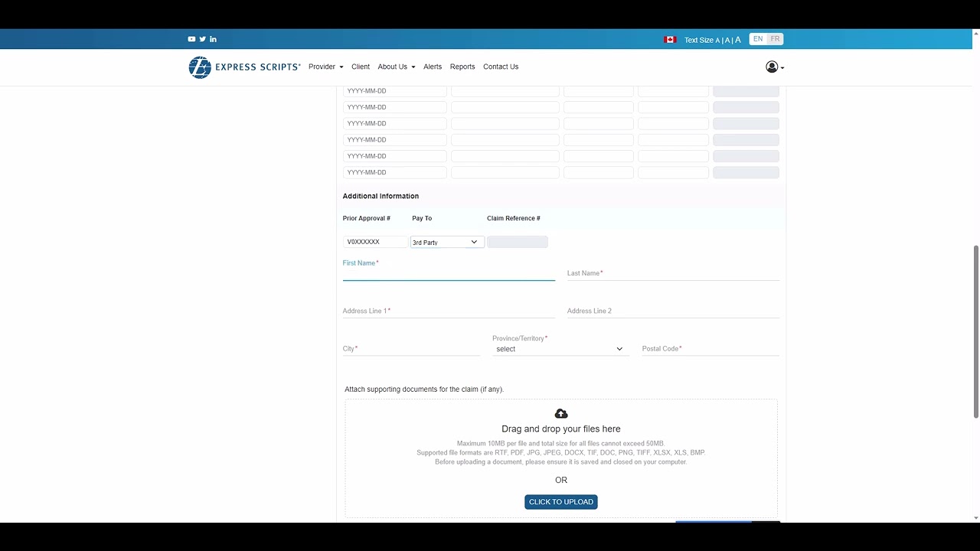Click the drag and drop files area
The height and width of the screenshot is (551, 980).
pos(561,458)
